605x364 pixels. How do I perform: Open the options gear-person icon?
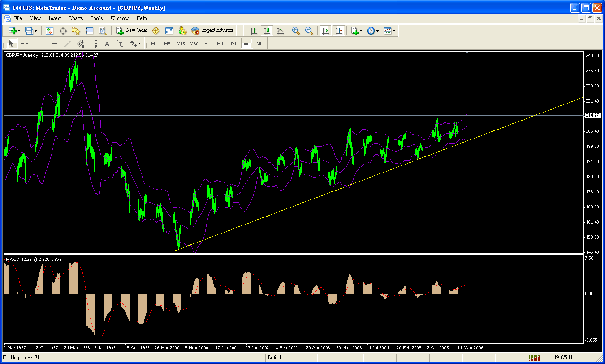(182, 30)
